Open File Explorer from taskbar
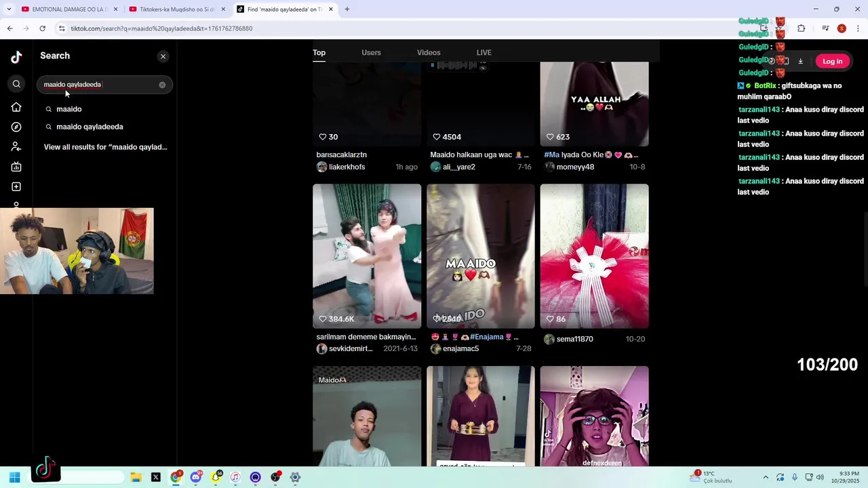 136,477
